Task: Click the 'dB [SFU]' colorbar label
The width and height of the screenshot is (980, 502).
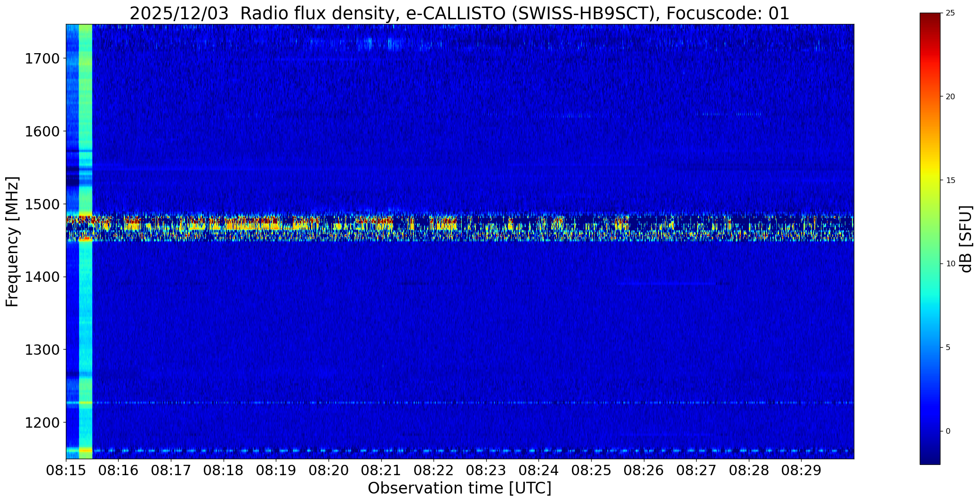Action: pyautogui.click(x=966, y=239)
